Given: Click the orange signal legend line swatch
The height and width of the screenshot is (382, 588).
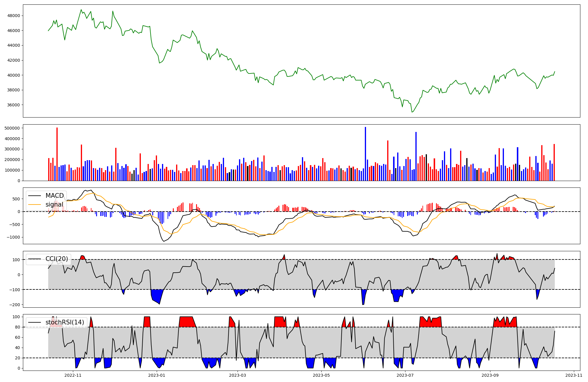Looking at the screenshot, I should click(34, 205).
